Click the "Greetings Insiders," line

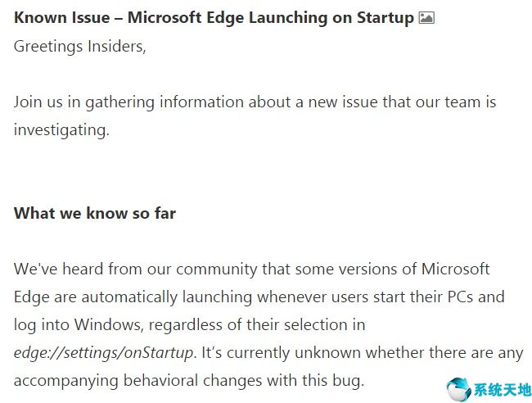click(x=79, y=46)
